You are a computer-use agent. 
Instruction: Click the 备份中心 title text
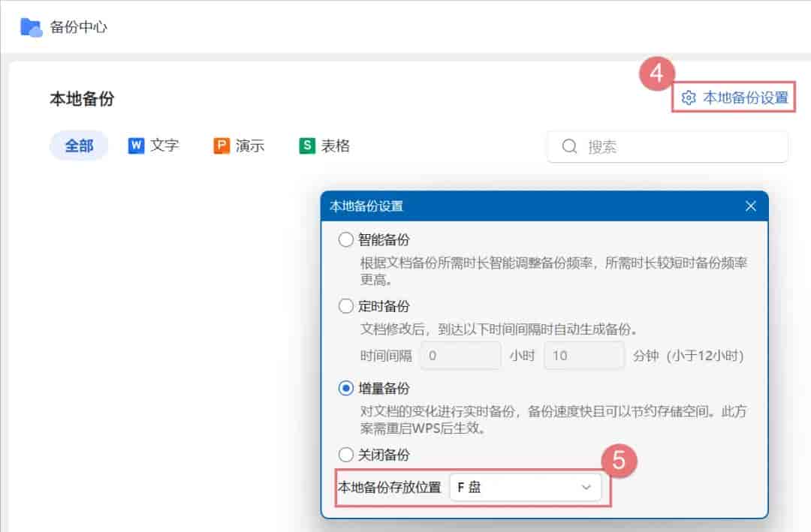pyautogui.click(x=79, y=27)
